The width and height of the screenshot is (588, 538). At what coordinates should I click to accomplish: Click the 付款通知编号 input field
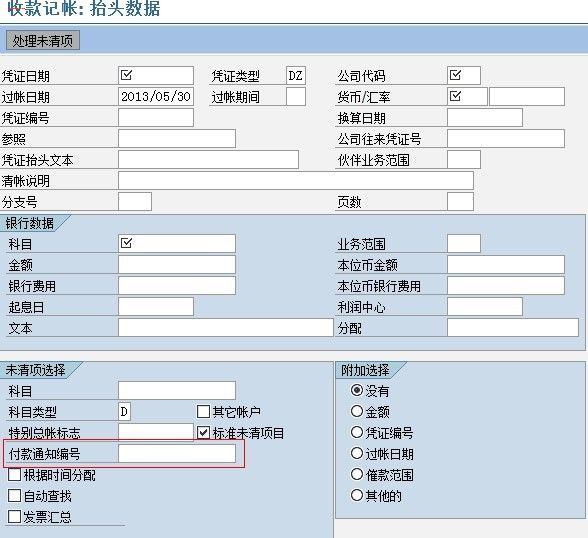[177, 453]
